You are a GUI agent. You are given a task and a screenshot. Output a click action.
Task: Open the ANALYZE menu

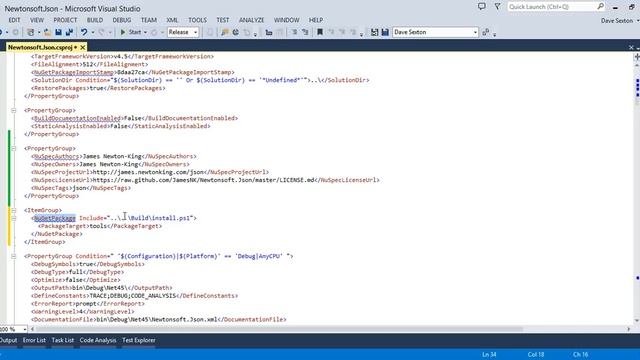[251, 20]
